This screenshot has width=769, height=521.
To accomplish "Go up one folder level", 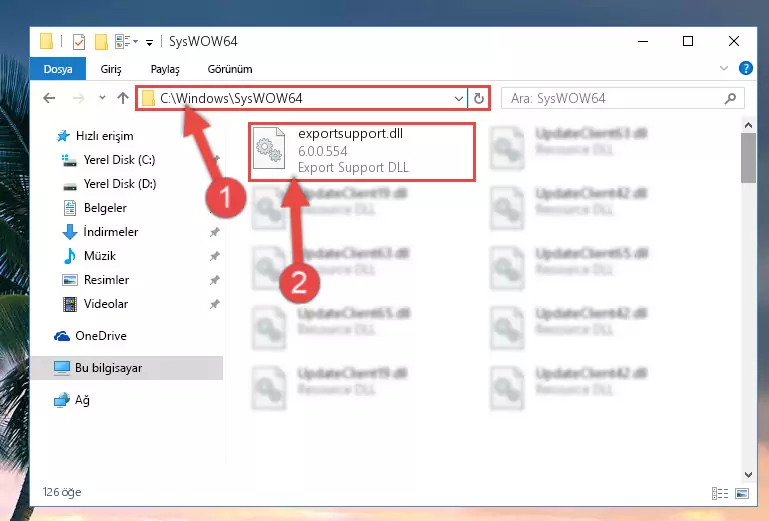I will tap(123, 98).
